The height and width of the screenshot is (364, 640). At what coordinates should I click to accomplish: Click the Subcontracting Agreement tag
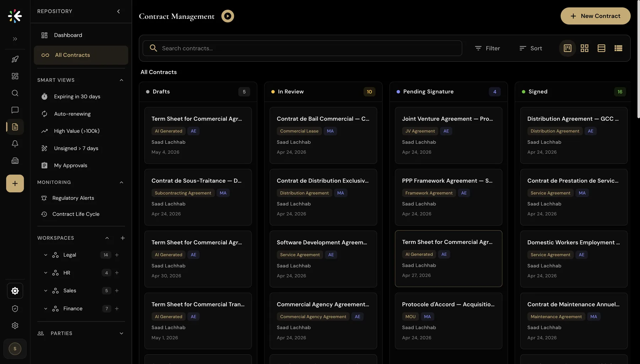tap(183, 193)
